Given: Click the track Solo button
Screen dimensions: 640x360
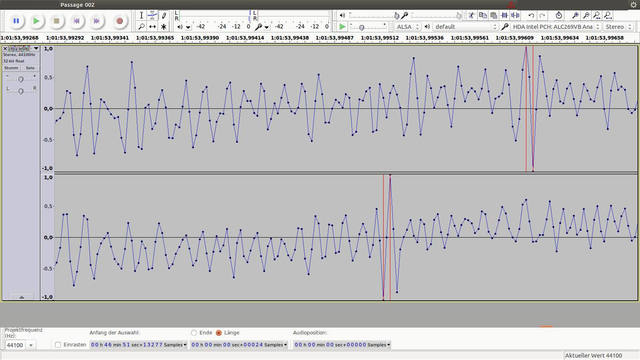Looking at the screenshot, I should 30,68.
